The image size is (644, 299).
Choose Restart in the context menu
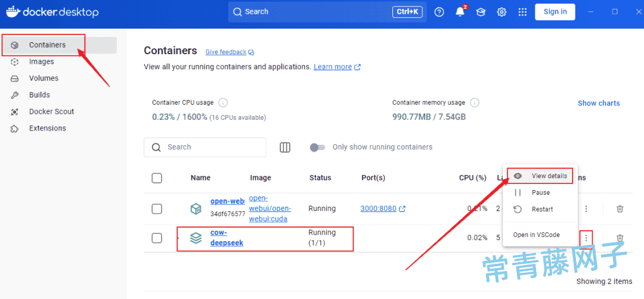540,210
